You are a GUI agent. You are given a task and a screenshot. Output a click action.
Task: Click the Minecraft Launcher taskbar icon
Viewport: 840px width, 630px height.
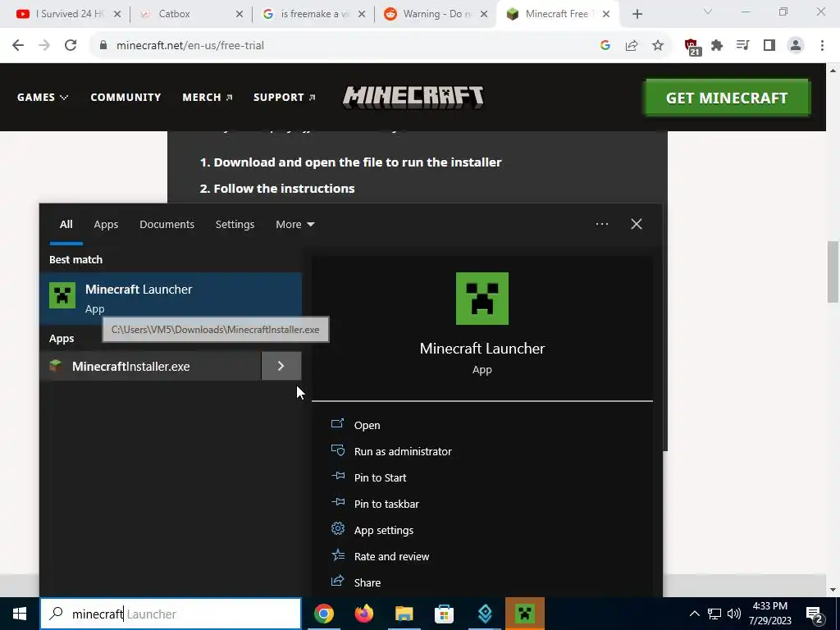(525, 614)
